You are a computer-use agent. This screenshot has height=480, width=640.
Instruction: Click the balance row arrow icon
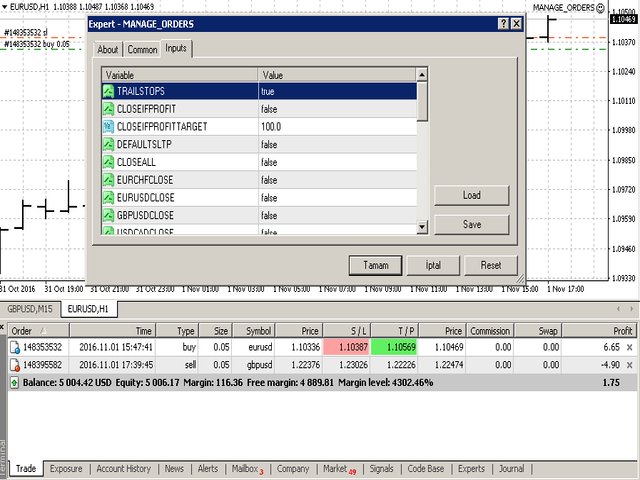[14, 383]
